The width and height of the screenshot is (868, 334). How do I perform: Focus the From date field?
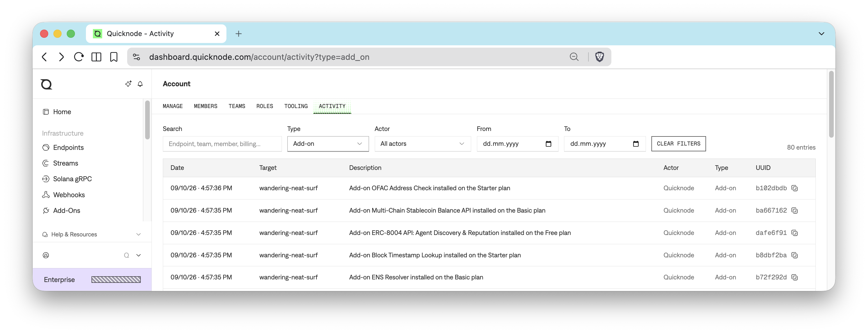(x=517, y=144)
